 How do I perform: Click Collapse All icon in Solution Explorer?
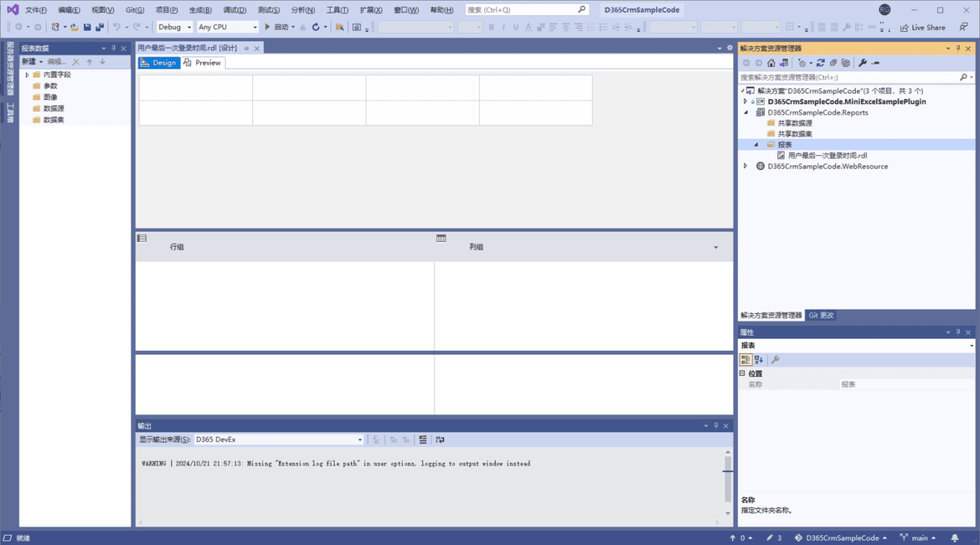(x=833, y=63)
